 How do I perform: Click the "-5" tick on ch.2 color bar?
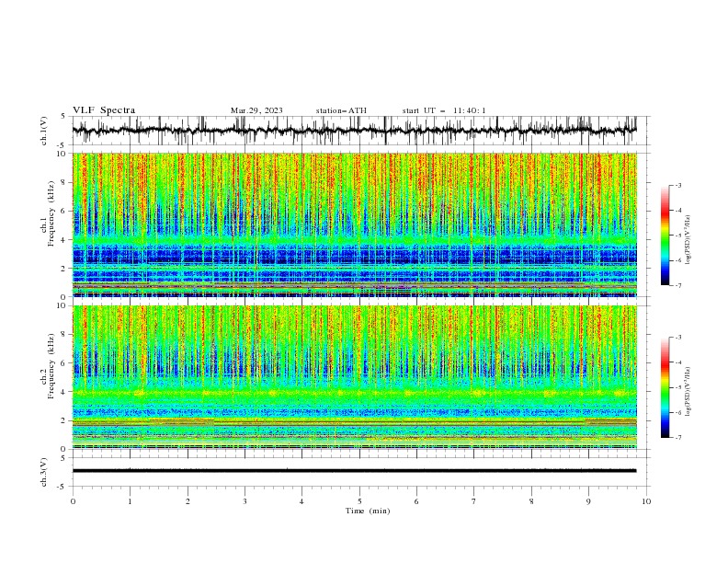click(x=677, y=387)
